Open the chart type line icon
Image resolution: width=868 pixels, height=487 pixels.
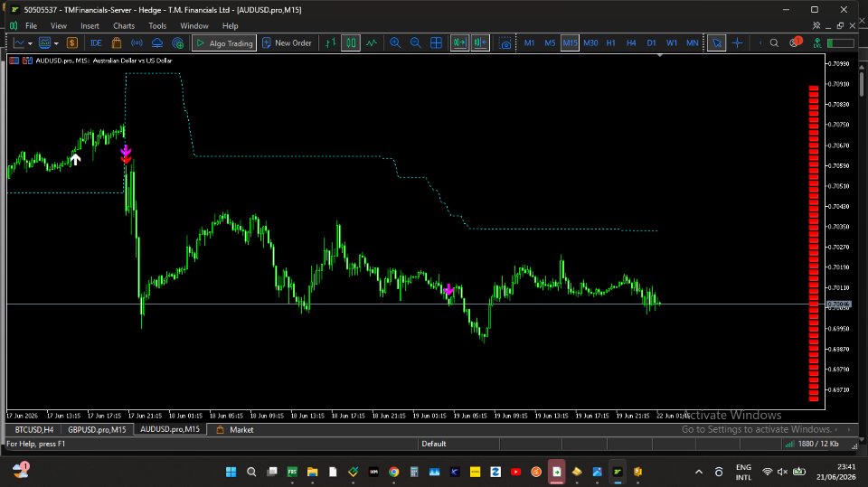[19, 43]
